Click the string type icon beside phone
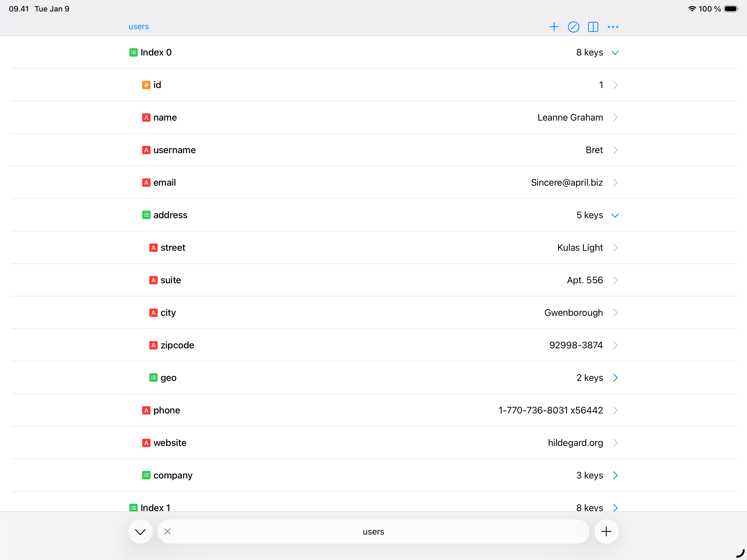Screen dimensions: 747x560 [x=146, y=410]
